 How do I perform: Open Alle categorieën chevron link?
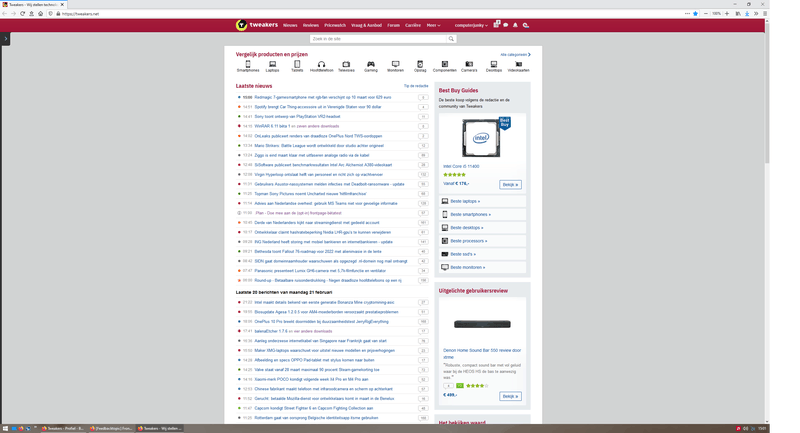(515, 55)
